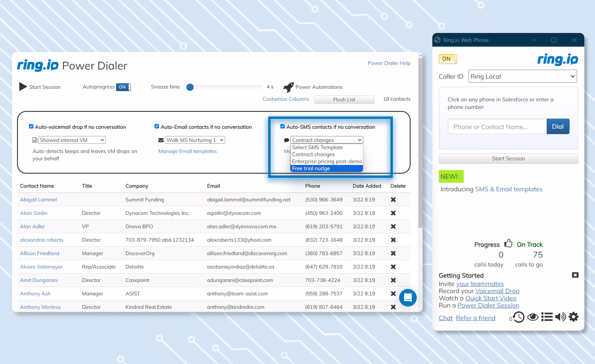Dismiss Getting Started panel with X icon
Screen dimensions: 595x364
pos(575,275)
